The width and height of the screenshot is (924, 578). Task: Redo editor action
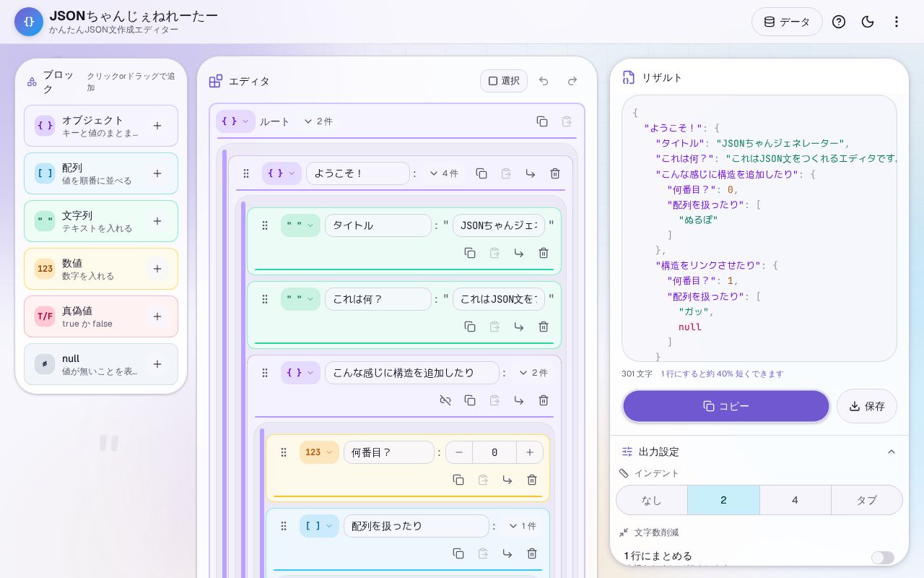572,81
